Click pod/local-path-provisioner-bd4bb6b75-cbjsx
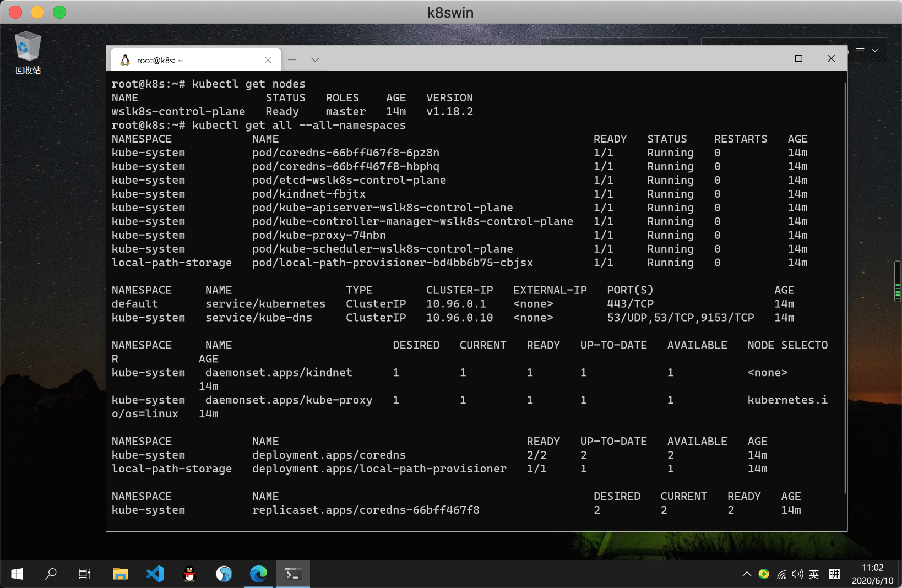 click(x=393, y=263)
